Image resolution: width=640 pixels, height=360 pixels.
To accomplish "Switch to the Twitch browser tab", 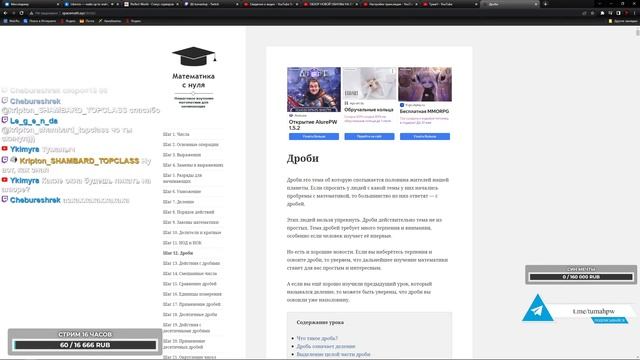I will coord(210,4).
